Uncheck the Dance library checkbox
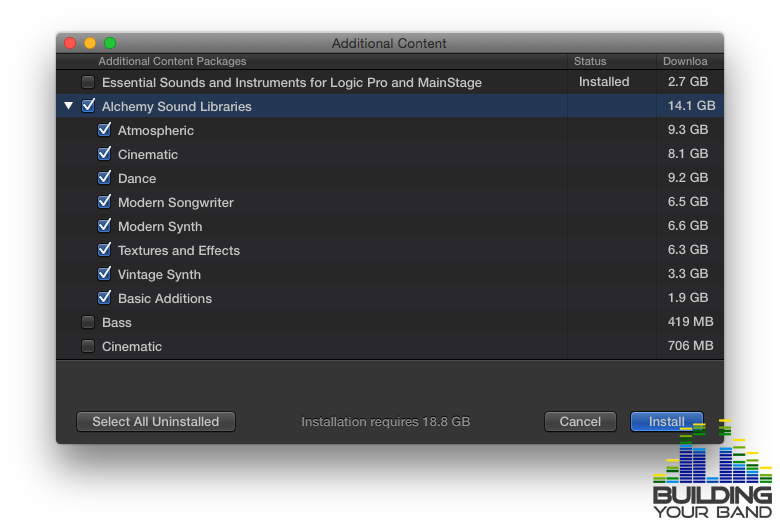The width and height of the screenshot is (780, 524). click(104, 178)
